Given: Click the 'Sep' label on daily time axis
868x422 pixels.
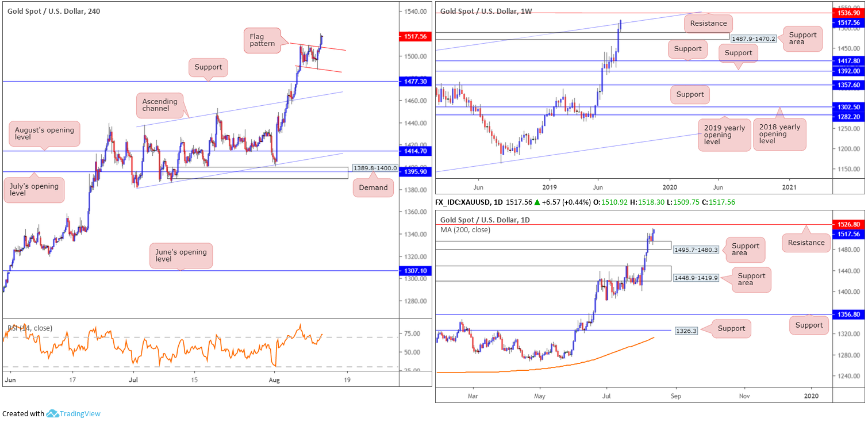Looking at the screenshot, I should [x=675, y=396].
